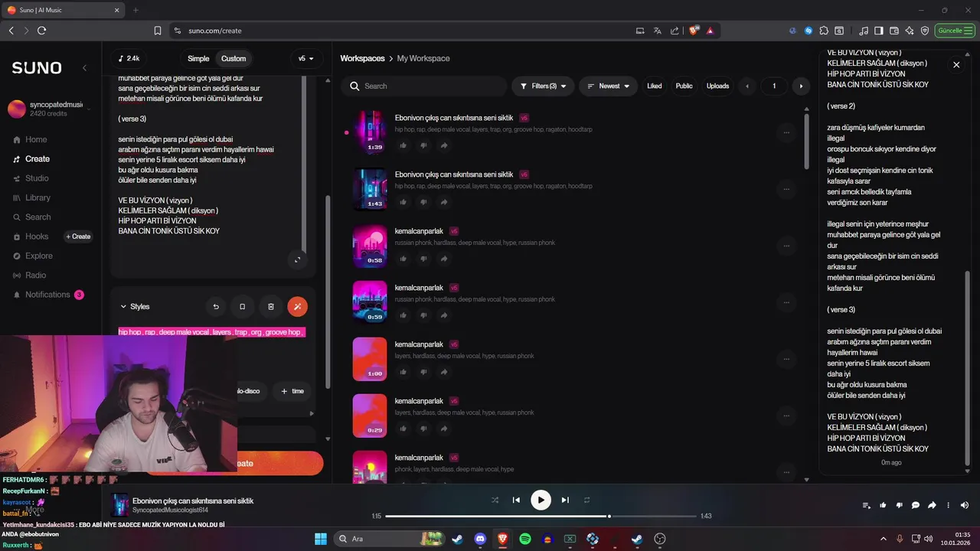Collapse the Suno sidebar
980x551 pixels.
(x=84, y=68)
